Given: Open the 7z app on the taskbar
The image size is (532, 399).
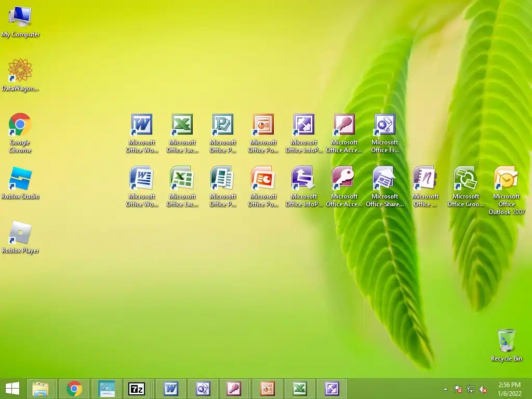Looking at the screenshot, I should coord(137,389).
